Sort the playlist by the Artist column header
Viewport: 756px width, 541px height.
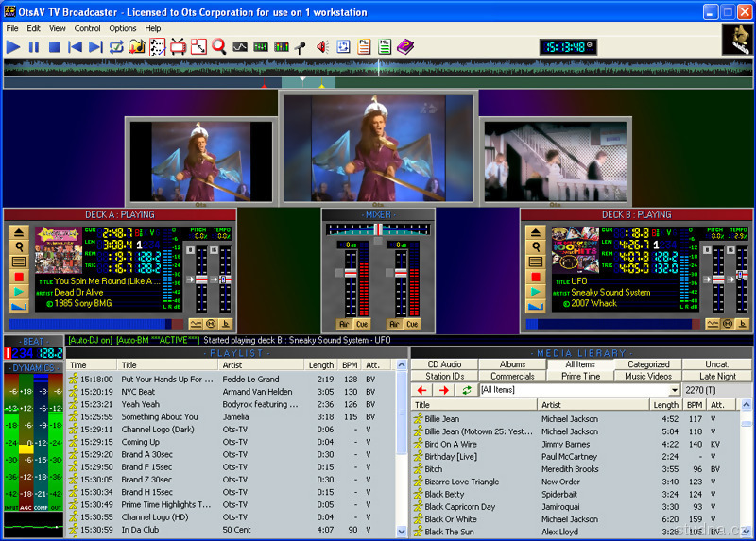(x=262, y=365)
